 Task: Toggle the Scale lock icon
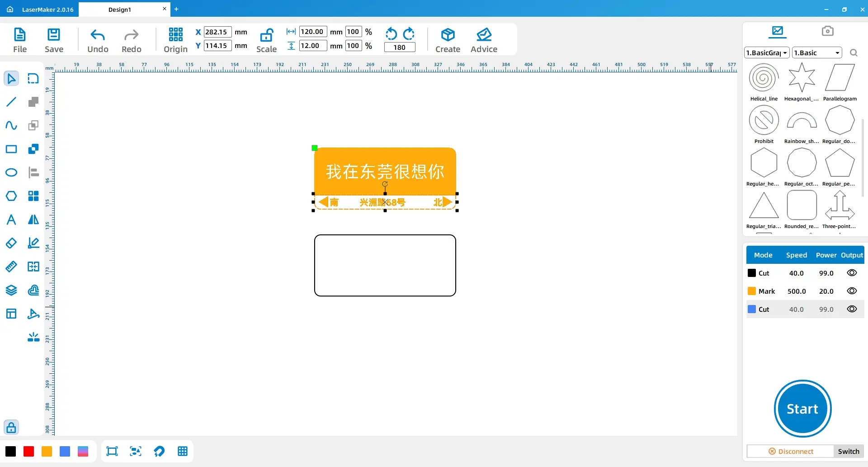click(x=266, y=35)
